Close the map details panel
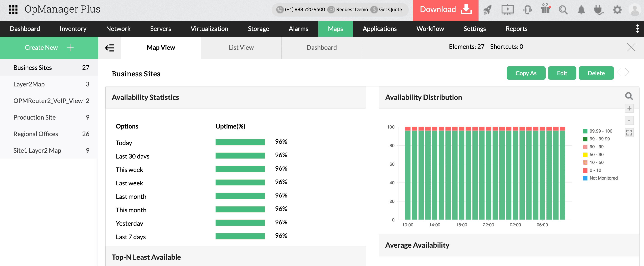The image size is (644, 266). (x=631, y=47)
